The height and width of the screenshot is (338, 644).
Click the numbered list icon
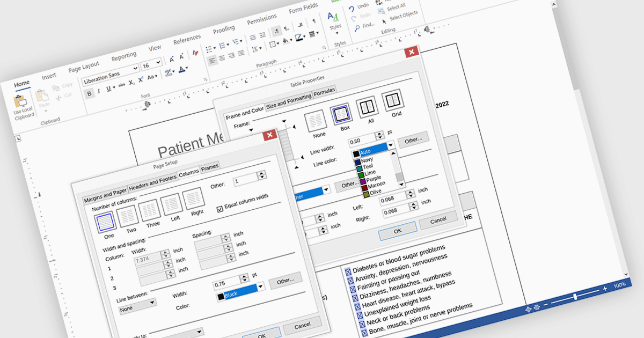pos(223,45)
